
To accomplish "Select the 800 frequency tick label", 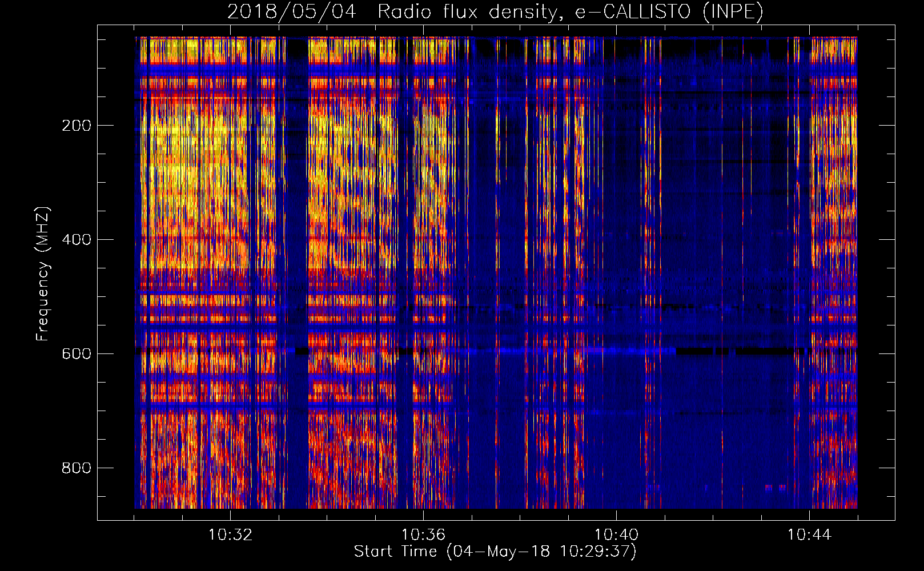I will [77, 468].
